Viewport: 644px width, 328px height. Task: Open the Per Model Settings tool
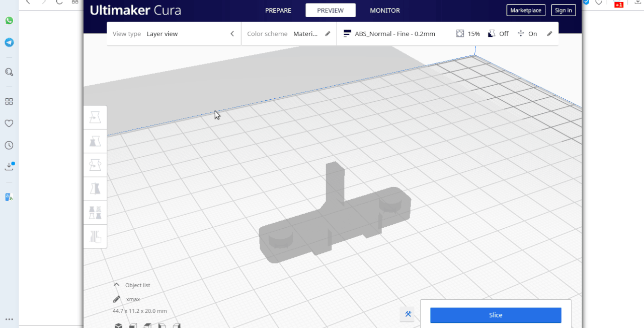click(x=95, y=212)
